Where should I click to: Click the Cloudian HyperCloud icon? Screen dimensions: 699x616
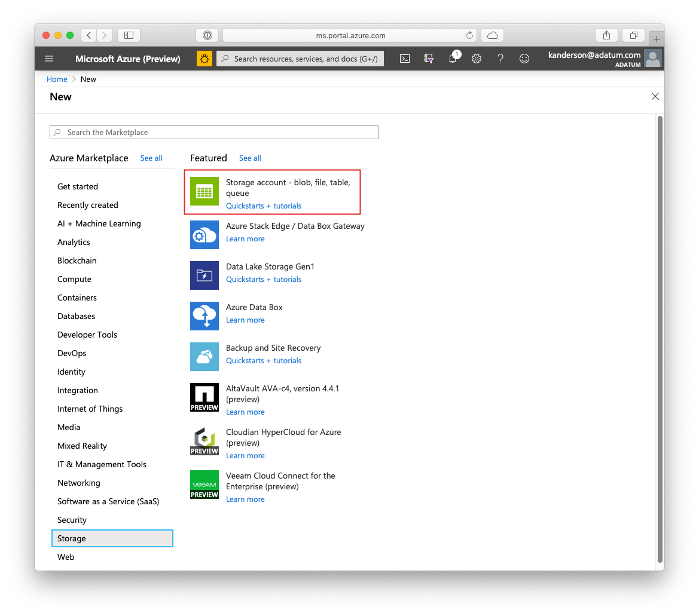pos(204,441)
